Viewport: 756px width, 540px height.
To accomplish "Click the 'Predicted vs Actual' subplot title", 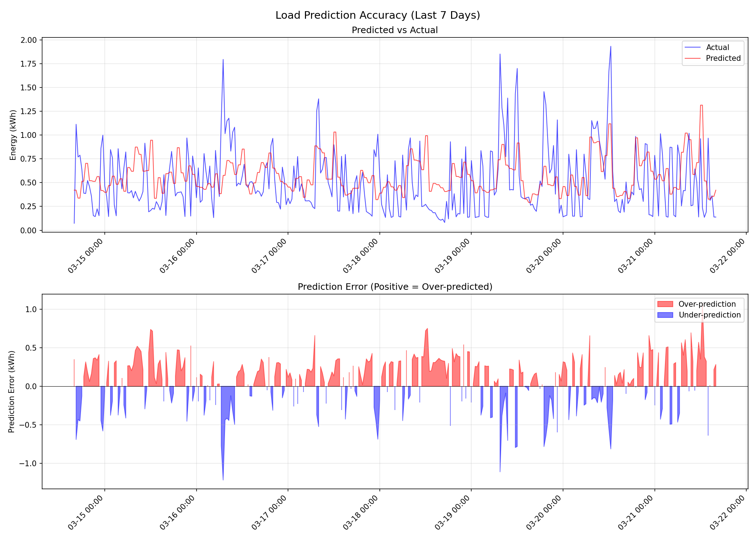I will pyautogui.click(x=395, y=30).
